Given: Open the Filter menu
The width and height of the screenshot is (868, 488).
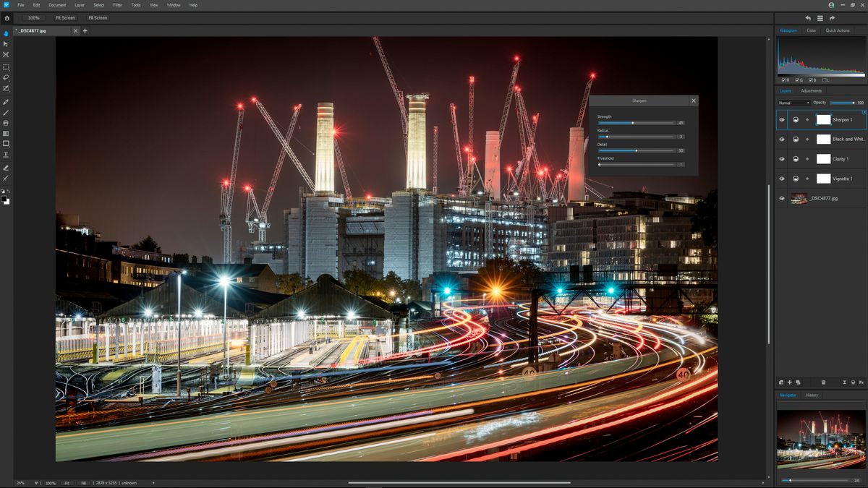Looking at the screenshot, I should click(116, 4).
